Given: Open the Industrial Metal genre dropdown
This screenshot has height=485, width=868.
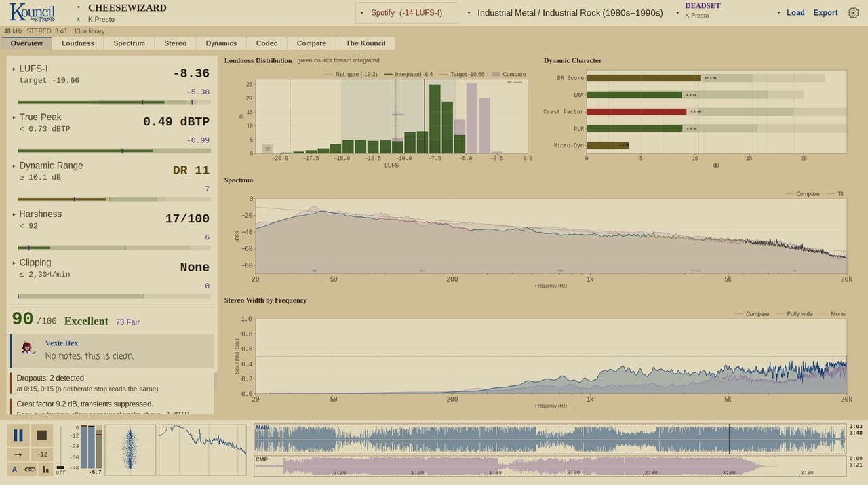Looking at the screenshot, I should coord(566,12).
